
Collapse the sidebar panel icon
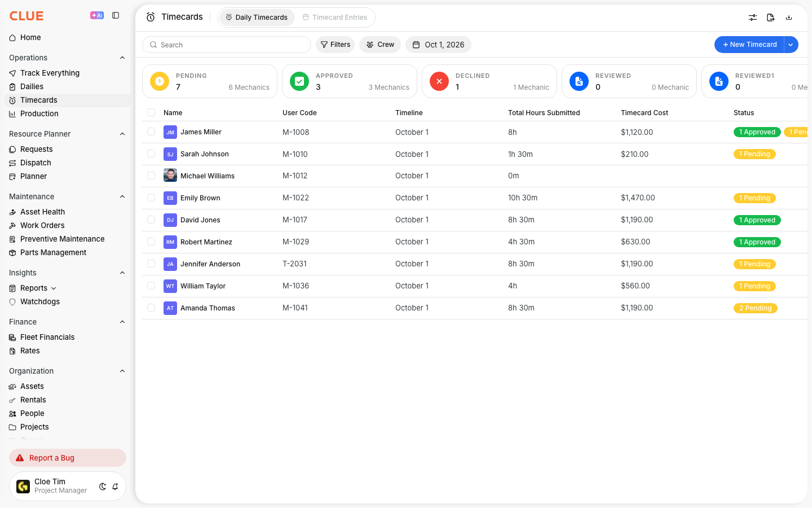116,15
